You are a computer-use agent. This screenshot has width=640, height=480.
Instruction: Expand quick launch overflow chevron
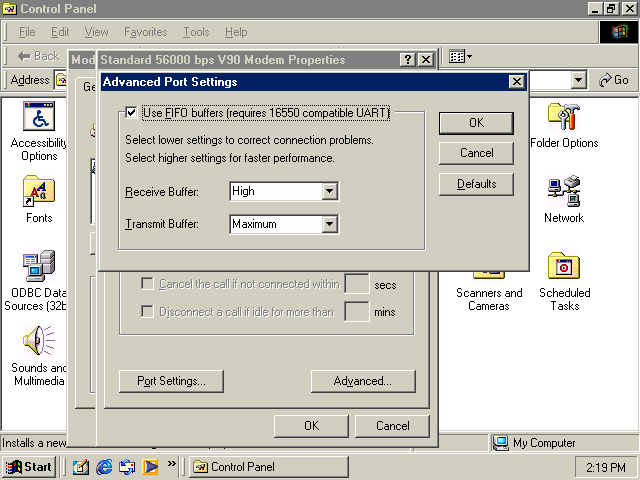172,463
